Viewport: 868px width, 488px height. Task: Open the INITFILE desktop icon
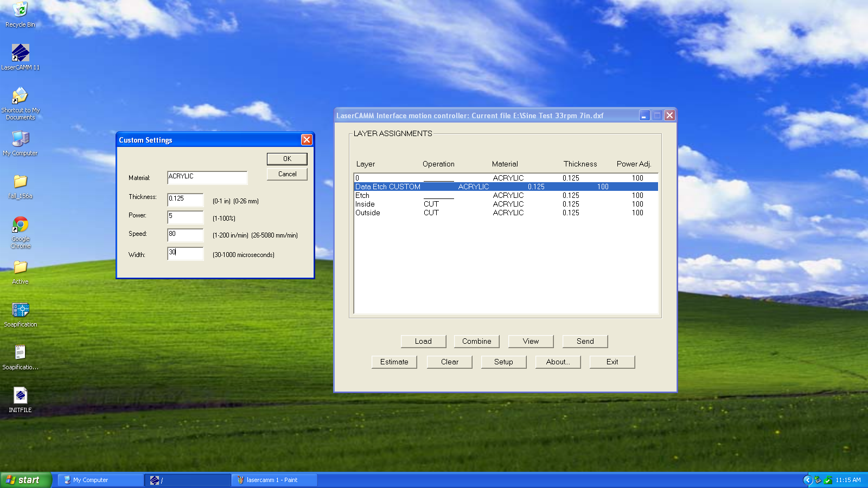pyautogui.click(x=20, y=400)
